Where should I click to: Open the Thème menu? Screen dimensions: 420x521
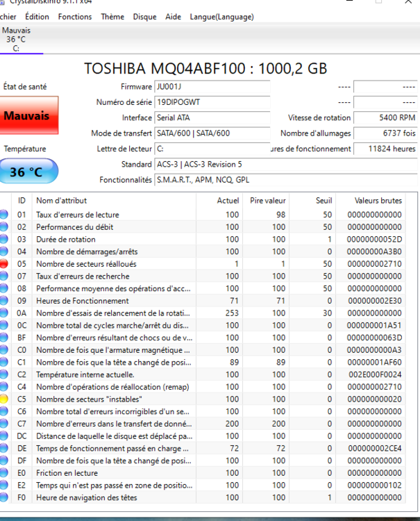point(112,17)
